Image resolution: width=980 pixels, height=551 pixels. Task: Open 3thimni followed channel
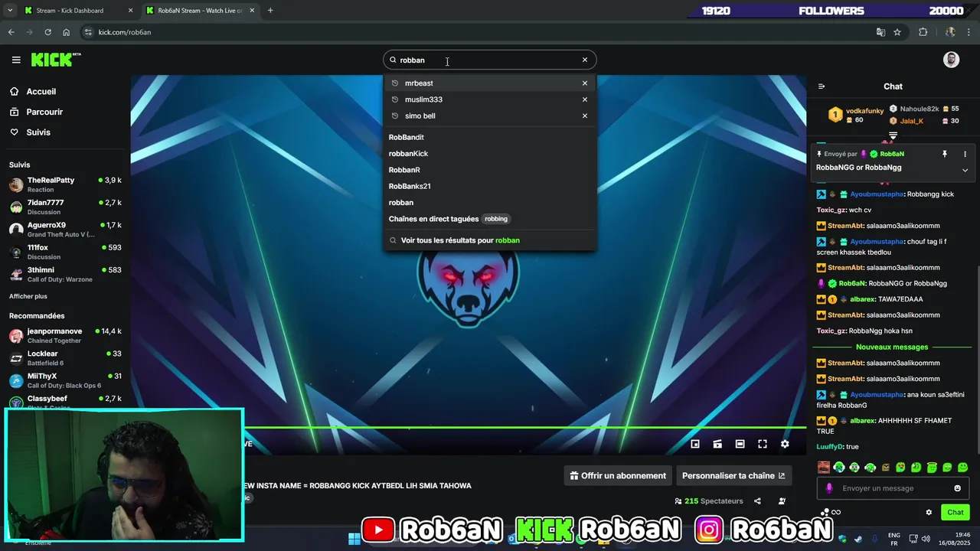[65, 274]
